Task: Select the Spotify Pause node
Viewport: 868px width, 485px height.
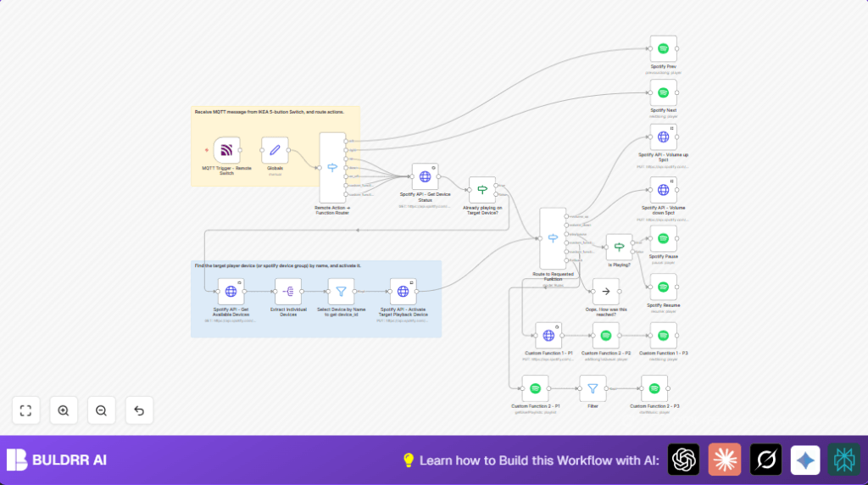Action: pos(663,238)
